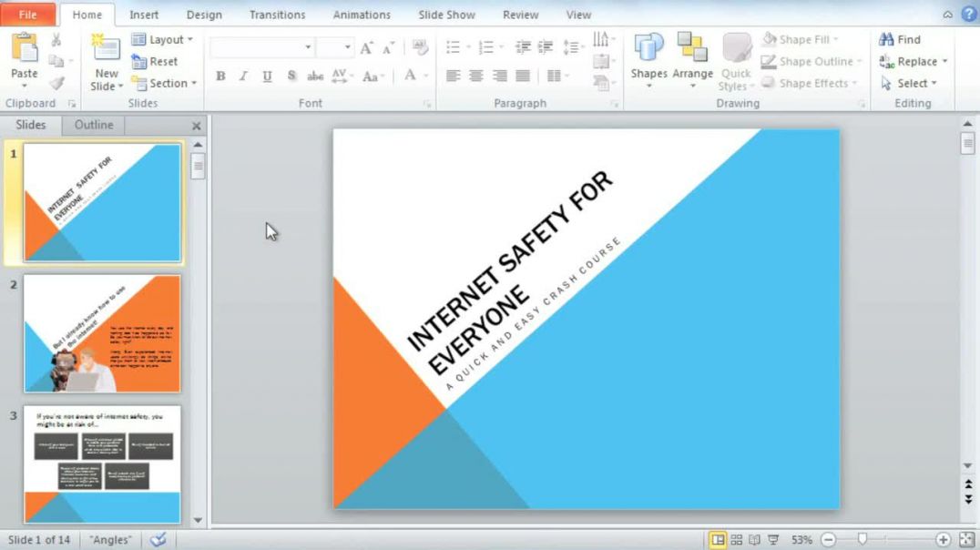Toggle Italic formatting
The height and width of the screenshot is (550, 980).
click(x=243, y=76)
